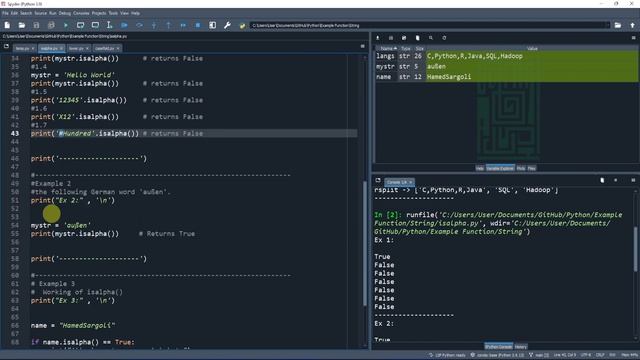Save the current file
Viewport: 640px width, 360px height.
click(36, 25)
